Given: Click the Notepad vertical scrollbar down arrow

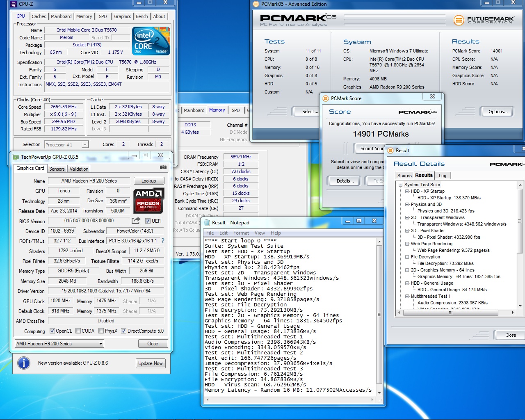Looking at the screenshot, I should tap(379, 393).
